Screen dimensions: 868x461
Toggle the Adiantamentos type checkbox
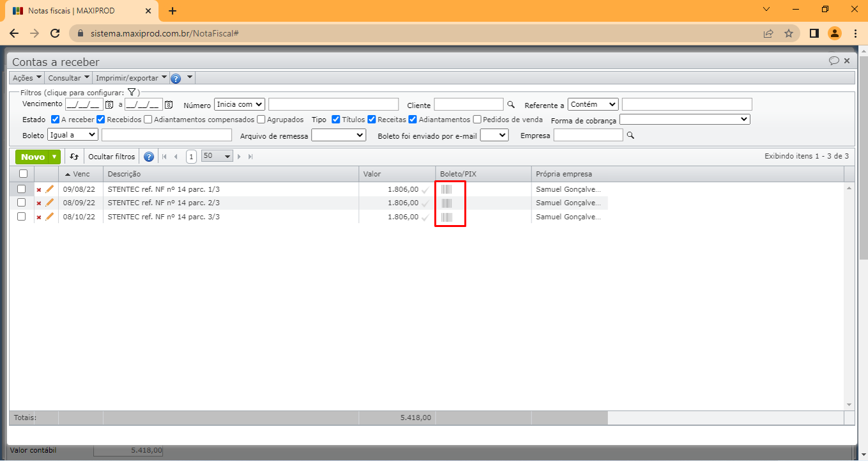tap(413, 120)
